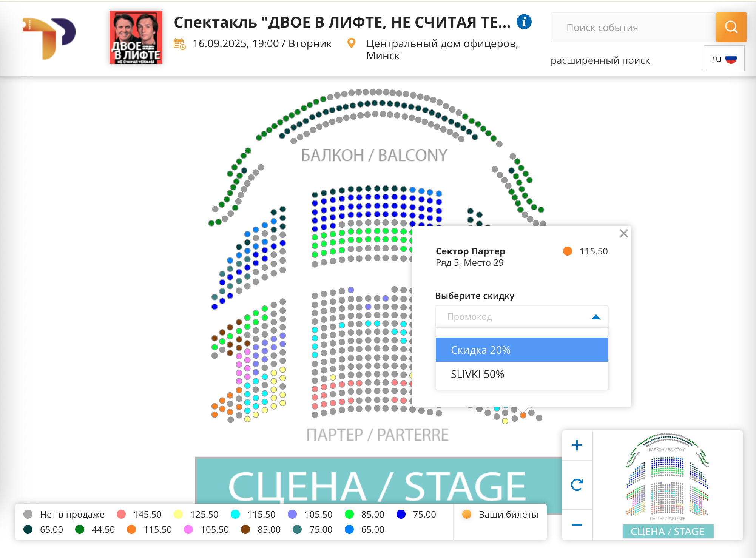The height and width of the screenshot is (558, 756).
Task: Click the site logo
Action: pos(49,38)
